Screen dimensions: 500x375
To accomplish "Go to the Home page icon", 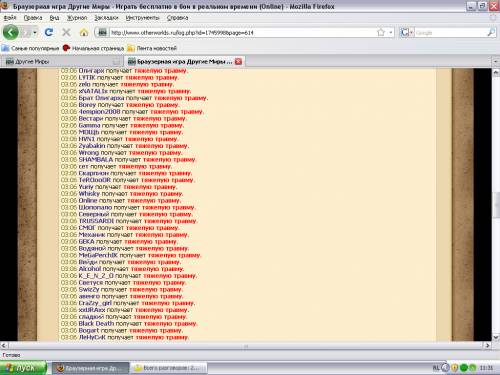I will coord(84,32).
